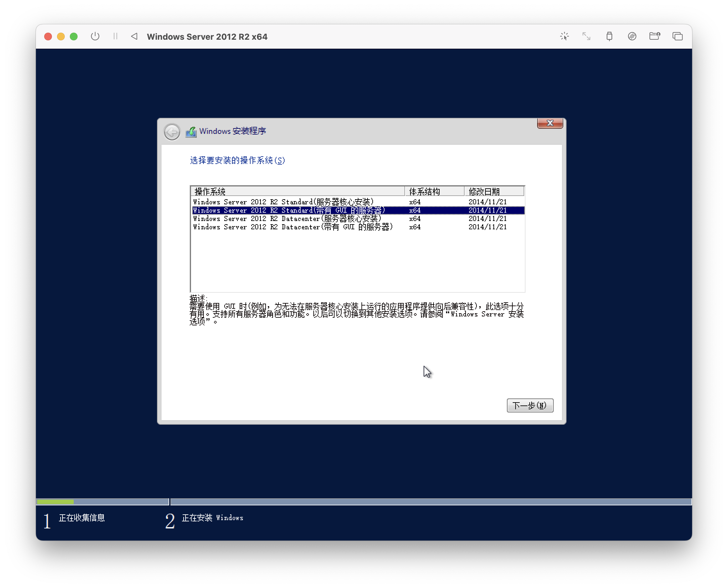This screenshot has height=588, width=728.
Task: Click the 操作系统 column header
Action: (x=298, y=192)
